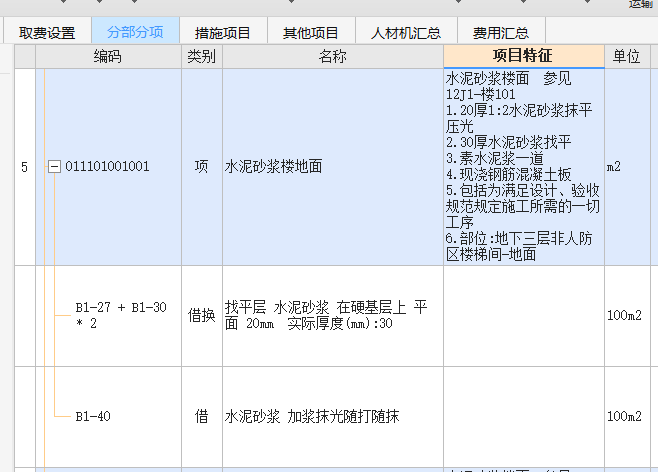Select the m2 unit cell in row 5

[627, 167]
